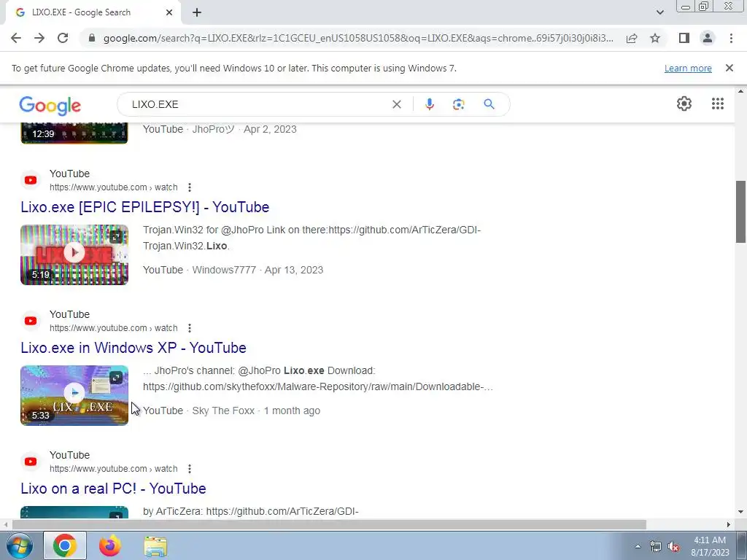This screenshot has width=747, height=560.
Task: Click the text Windows7777
Action: (x=224, y=270)
